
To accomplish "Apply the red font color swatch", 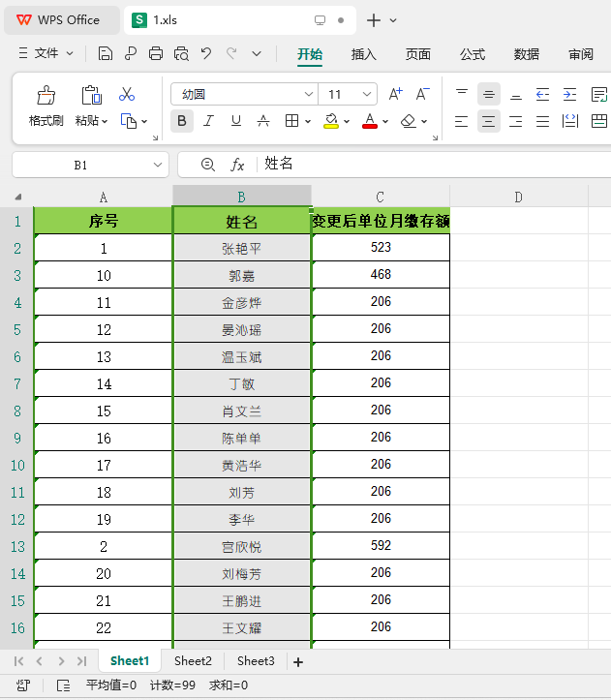I will click(369, 121).
